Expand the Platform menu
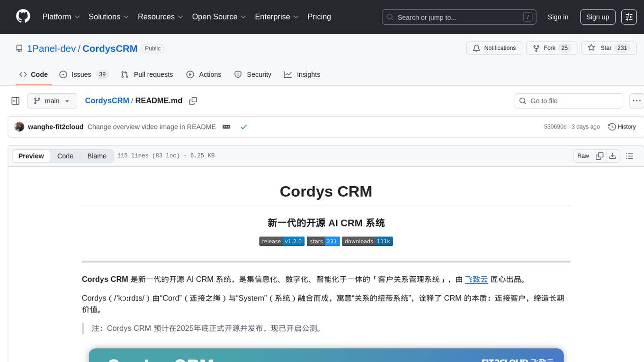 click(x=61, y=17)
